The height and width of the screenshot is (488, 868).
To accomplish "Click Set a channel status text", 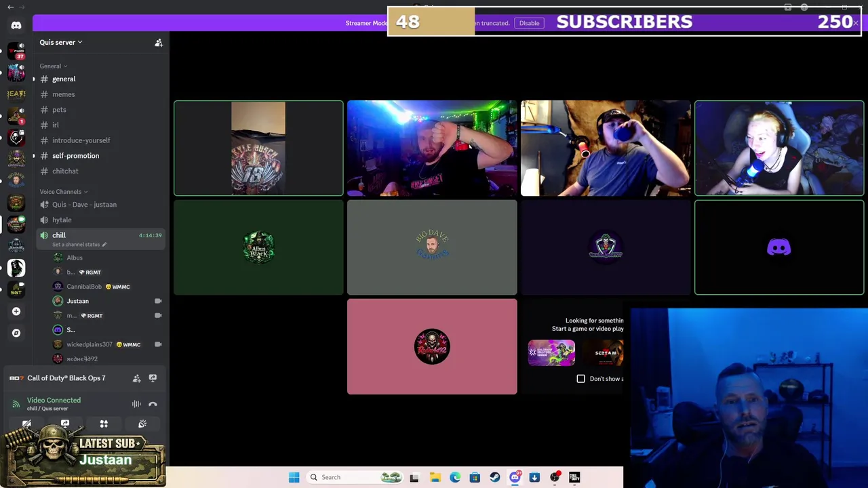I will (x=76, y=244).
